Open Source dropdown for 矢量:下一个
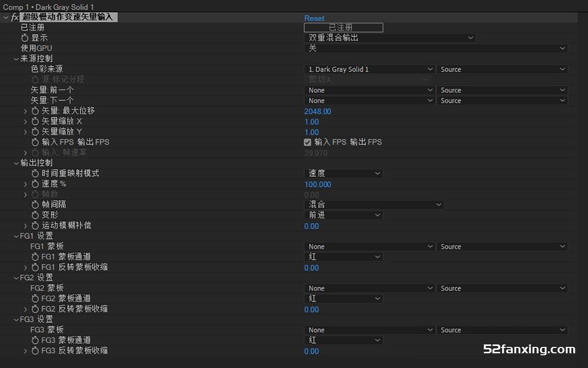Screen dimensions: 588x368 tap(502, 101)
